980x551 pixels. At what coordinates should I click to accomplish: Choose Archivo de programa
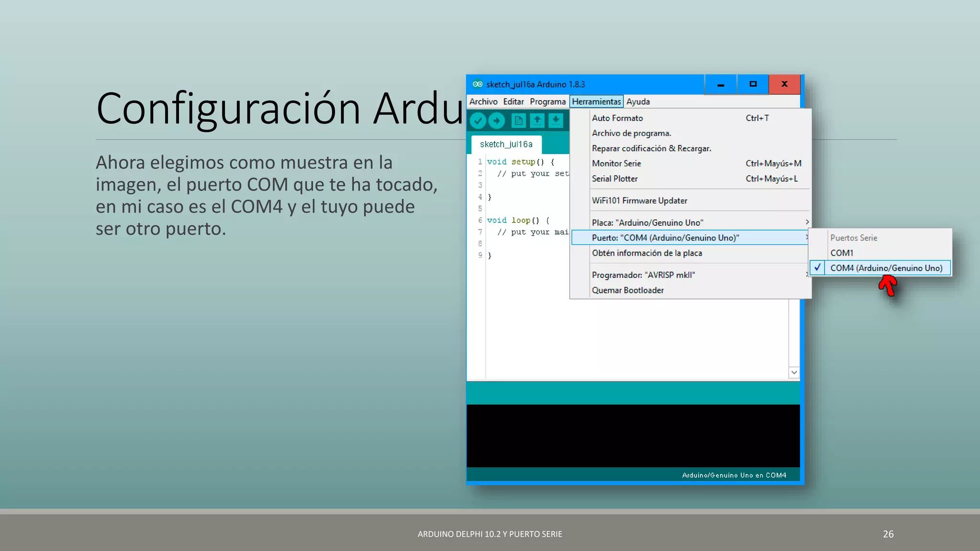pos(690,133)
